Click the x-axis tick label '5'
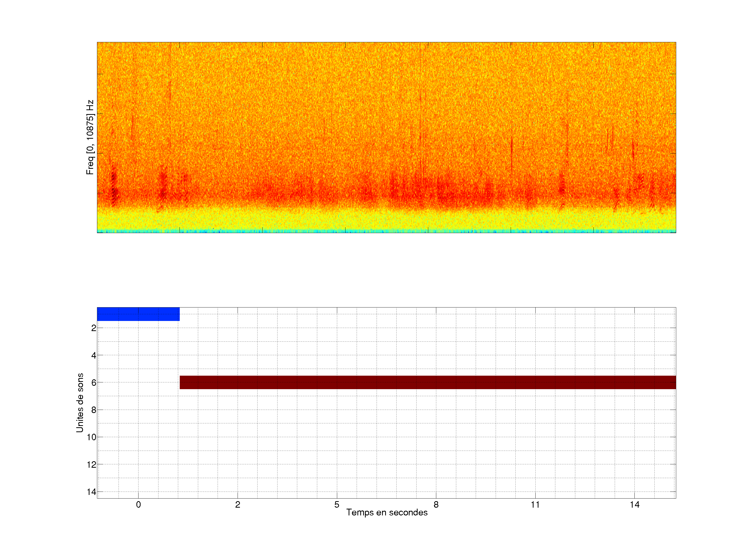This screenshot has width=747, height=560. click(337, 505)
